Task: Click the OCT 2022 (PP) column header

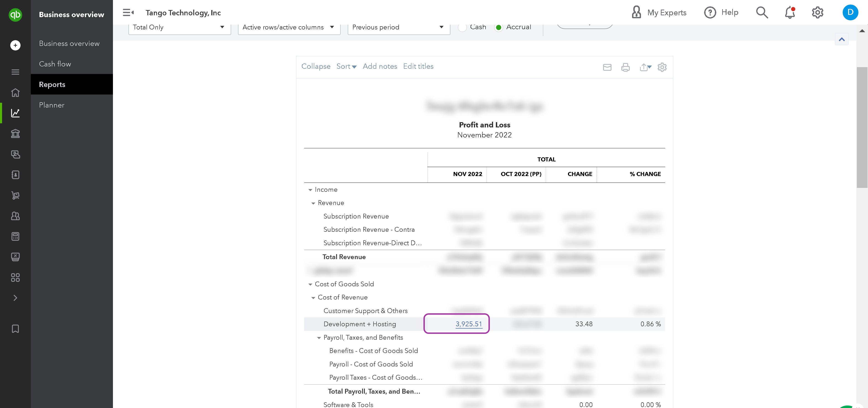Action: point(521,174)
